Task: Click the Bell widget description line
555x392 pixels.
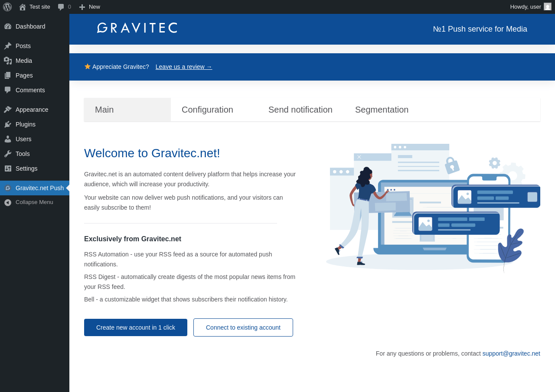Action: pos(186,299)
